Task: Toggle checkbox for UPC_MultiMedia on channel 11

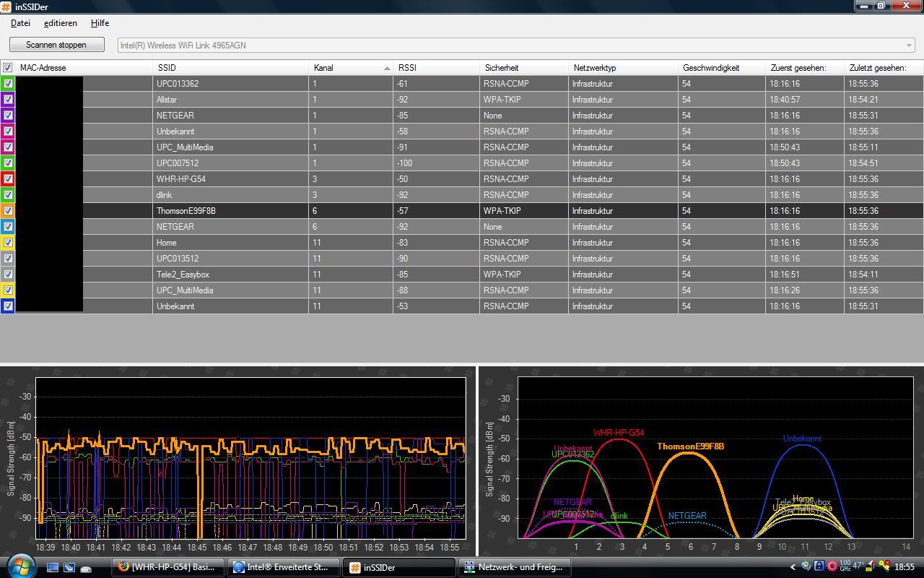Action: [8, 290]
